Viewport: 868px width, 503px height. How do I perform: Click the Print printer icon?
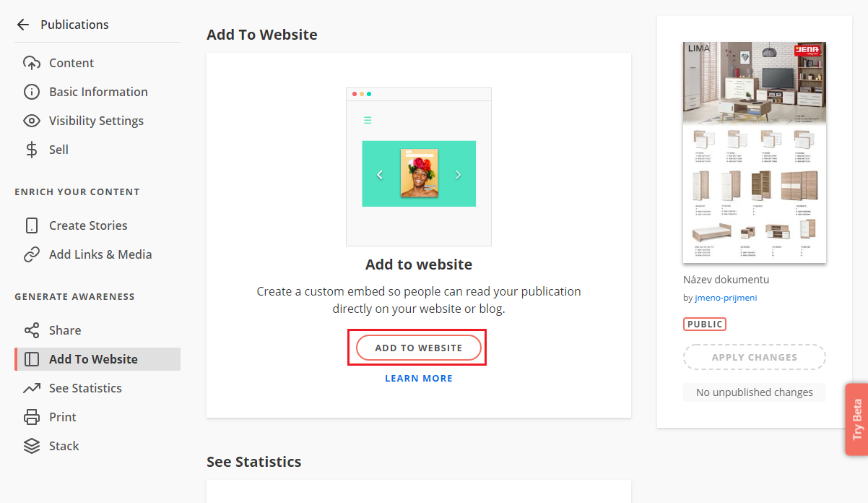32,417
